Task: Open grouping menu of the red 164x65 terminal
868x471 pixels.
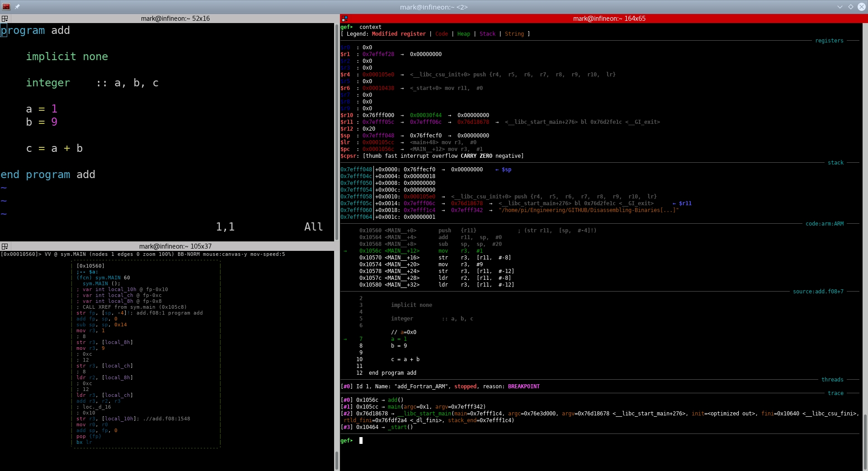Action: pyautogui.click(x=344, y=19)
